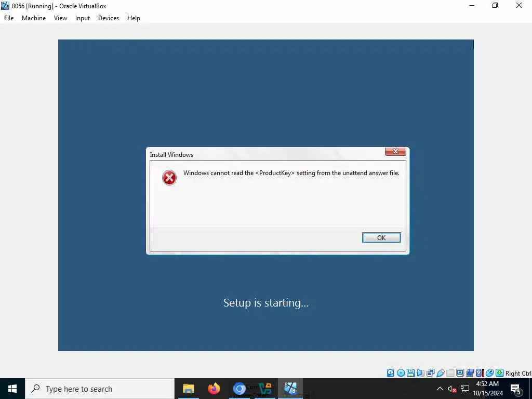Click the Setup is starting text
The height and width of the screenshot is (399, 532).
click(x=266, y=303)
